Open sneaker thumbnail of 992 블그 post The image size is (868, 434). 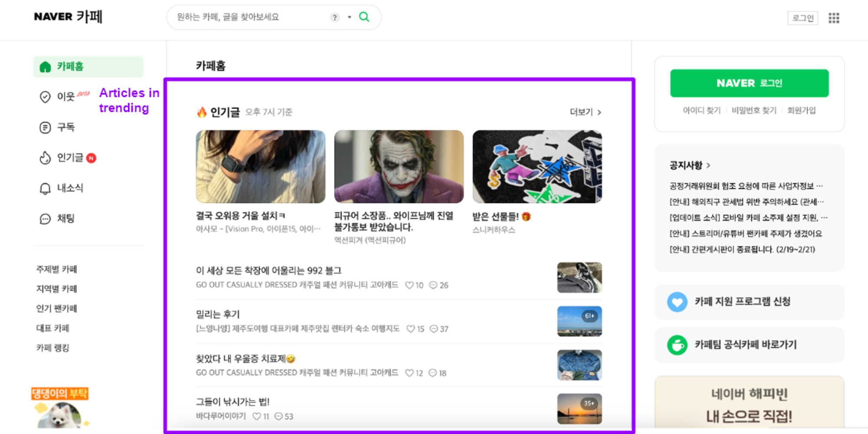tap(579, 277)
